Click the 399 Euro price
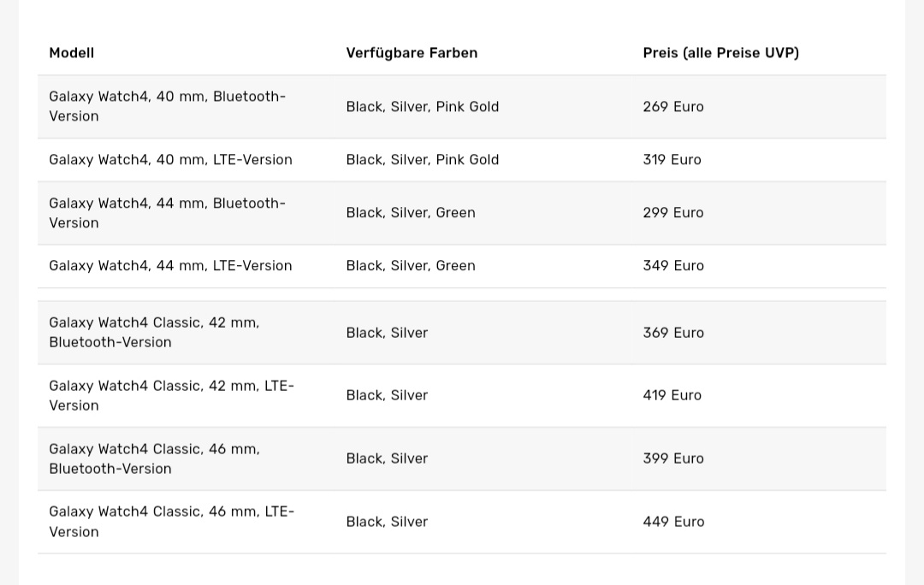The image size is (924, 585). (x=673, y=458)
